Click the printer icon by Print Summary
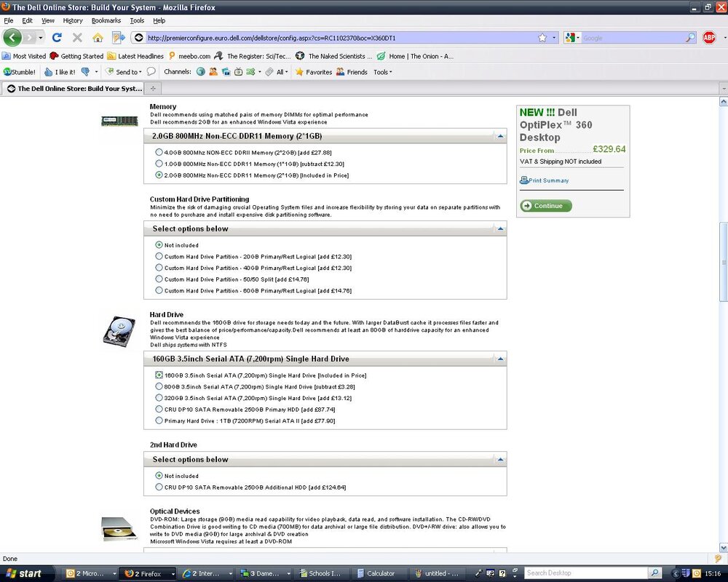 coord(523,180)
